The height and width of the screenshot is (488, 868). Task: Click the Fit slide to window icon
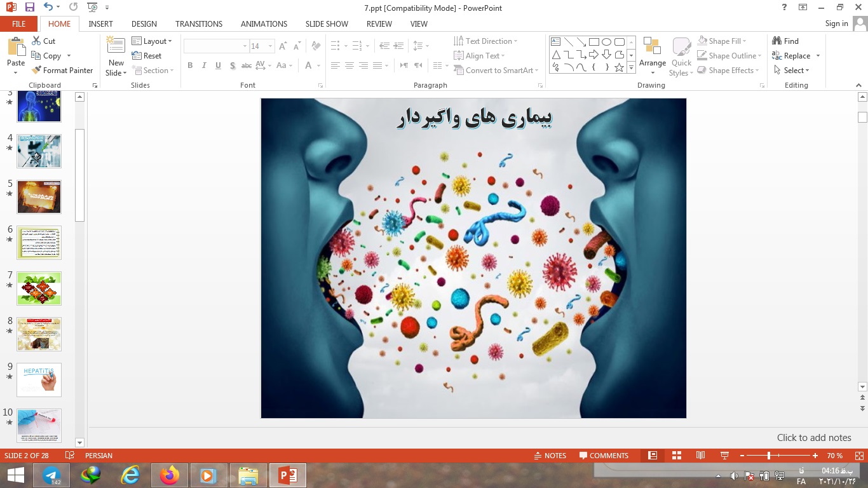click(859, 456)
